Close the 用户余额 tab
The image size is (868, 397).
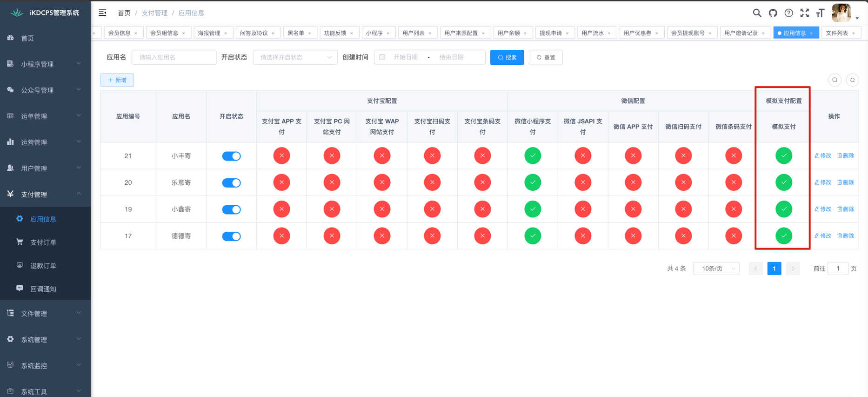click(526, 33)
